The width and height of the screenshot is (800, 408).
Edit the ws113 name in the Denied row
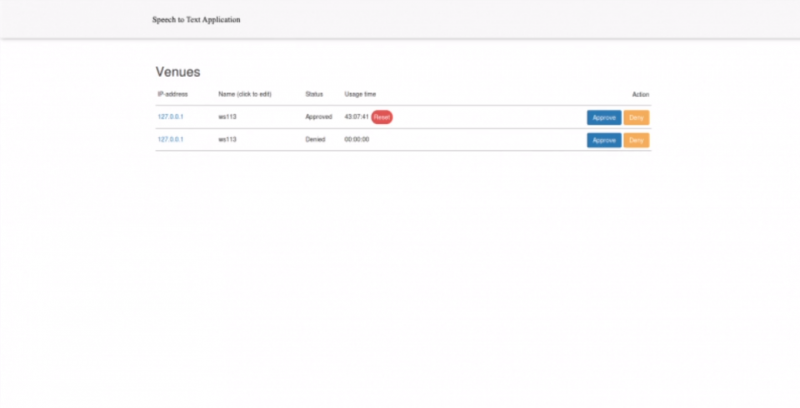tap(227, 140)
